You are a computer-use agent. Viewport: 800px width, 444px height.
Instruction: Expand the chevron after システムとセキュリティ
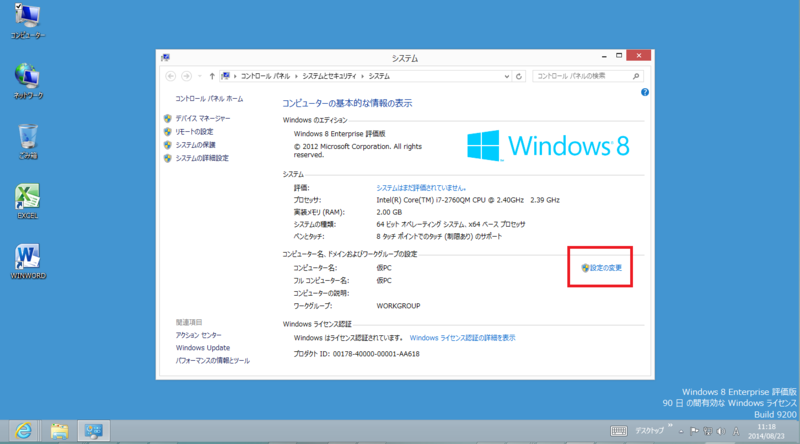pyautogui.click(x=362, y=76)
